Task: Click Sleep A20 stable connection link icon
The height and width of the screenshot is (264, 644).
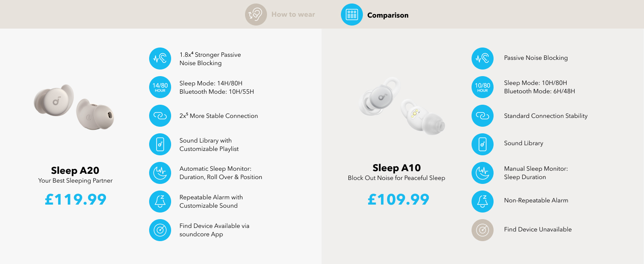Action: click(x=160, y=116)
